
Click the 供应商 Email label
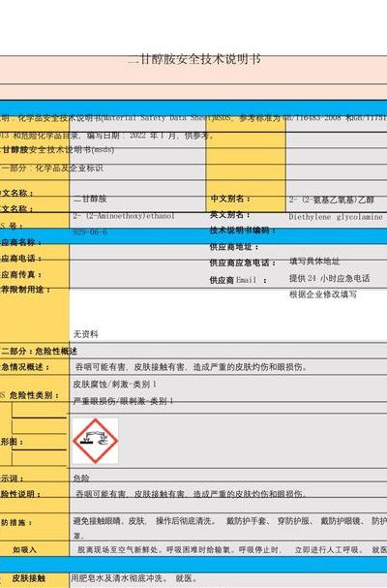tap(238, 280)
